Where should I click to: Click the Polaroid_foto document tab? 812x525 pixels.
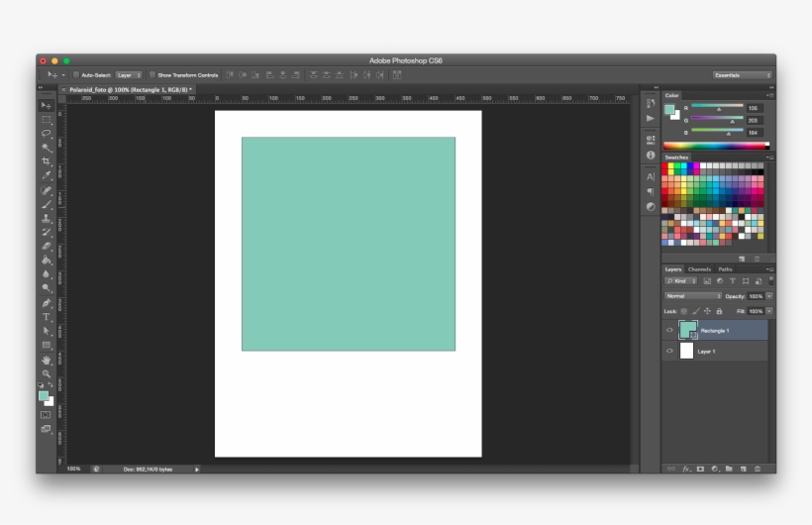point(131,89)
